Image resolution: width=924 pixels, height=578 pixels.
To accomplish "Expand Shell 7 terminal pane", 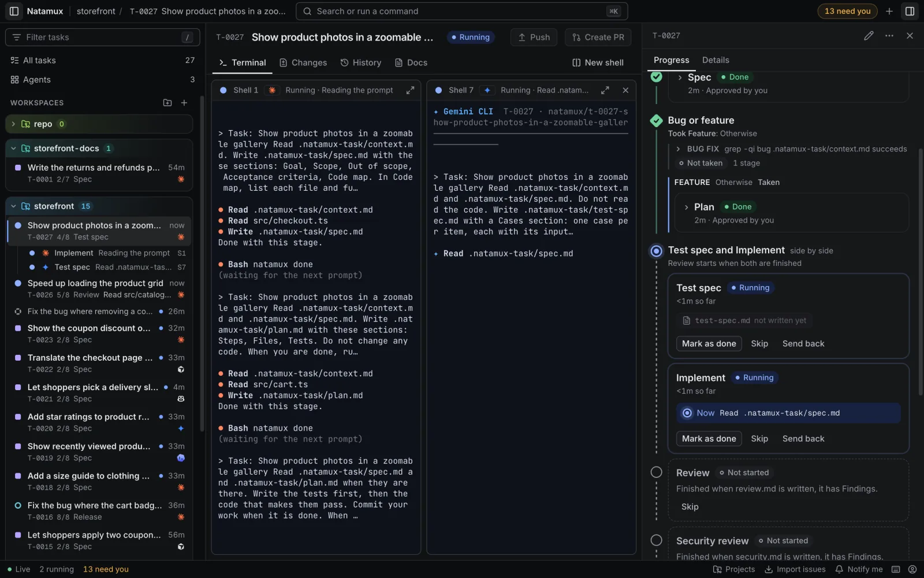I will pyautogui.click(x=605, y=90).
